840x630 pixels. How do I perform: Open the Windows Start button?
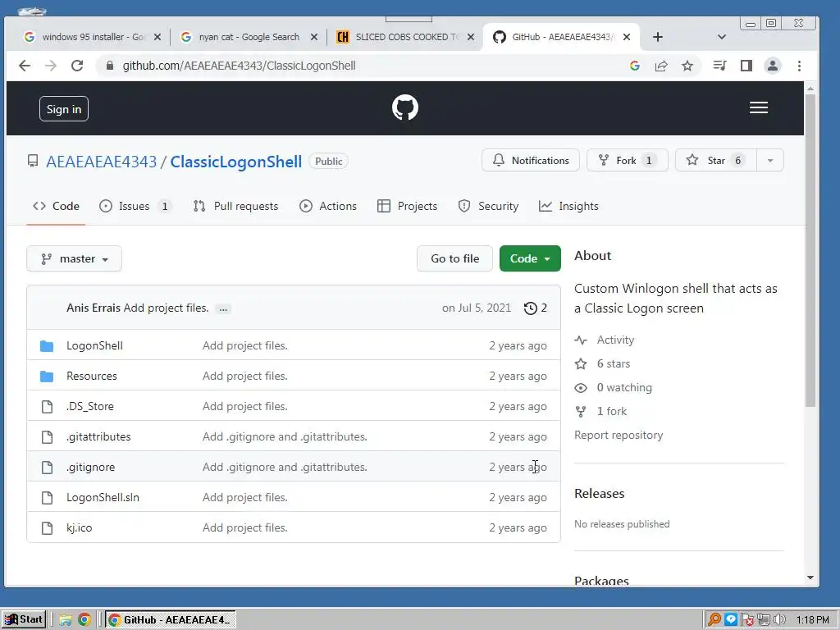[x=24, y=620]
